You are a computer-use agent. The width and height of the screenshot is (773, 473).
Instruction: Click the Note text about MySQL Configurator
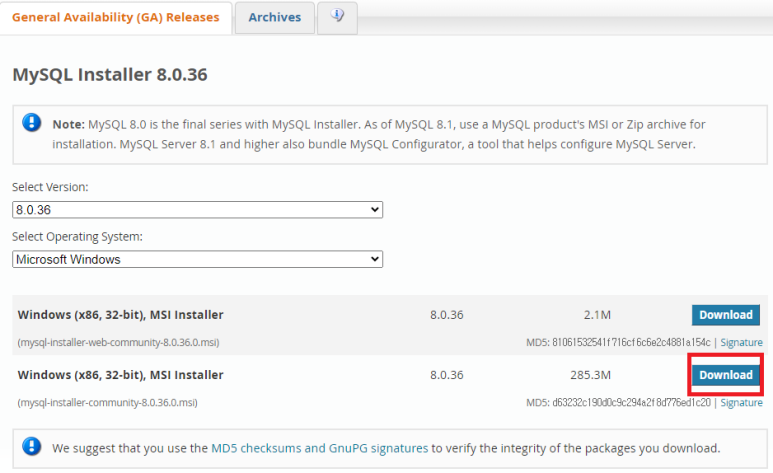tap(379, 134)
